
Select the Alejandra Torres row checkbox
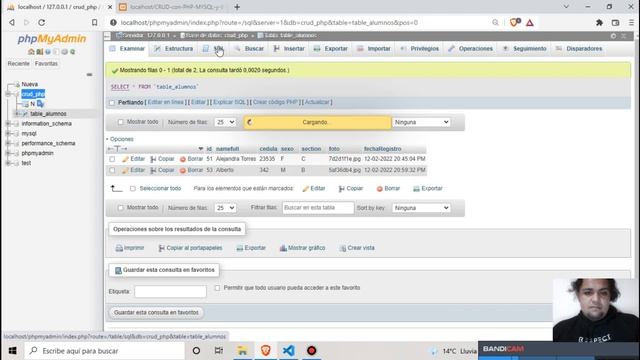[x=112, y=159]
